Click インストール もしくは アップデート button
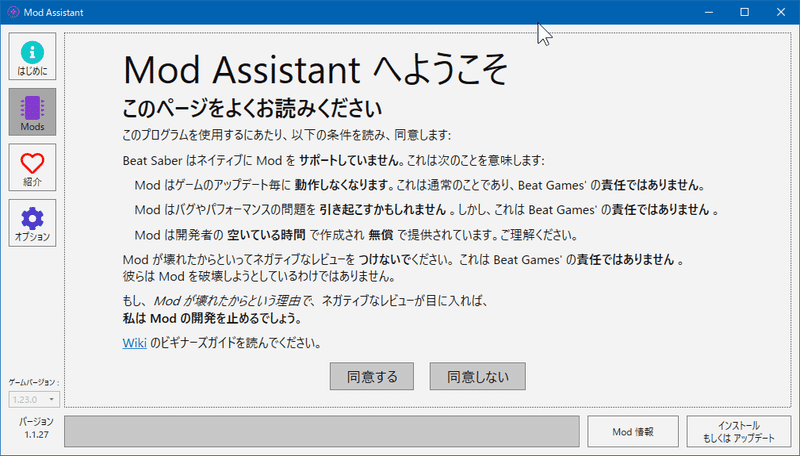Image resolution: width=800 pixels, height=456 pixels. click(739, 432)
